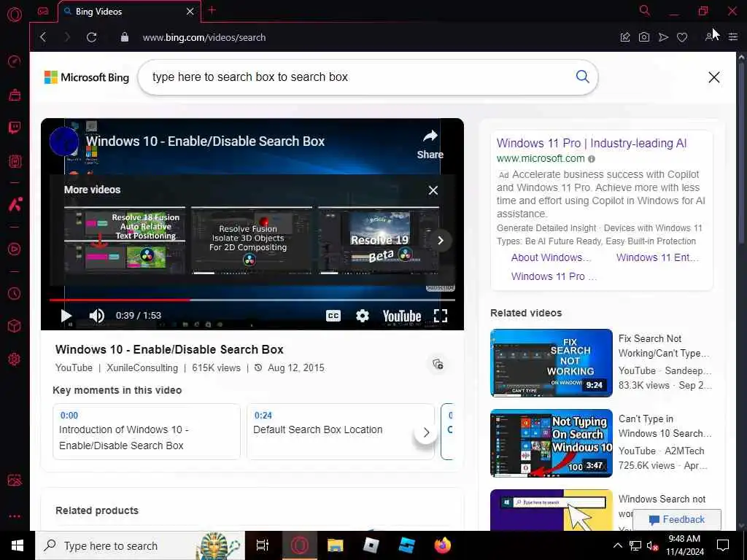Play the paused video
This screenshot has width=747, height=560.
(66, 315)
